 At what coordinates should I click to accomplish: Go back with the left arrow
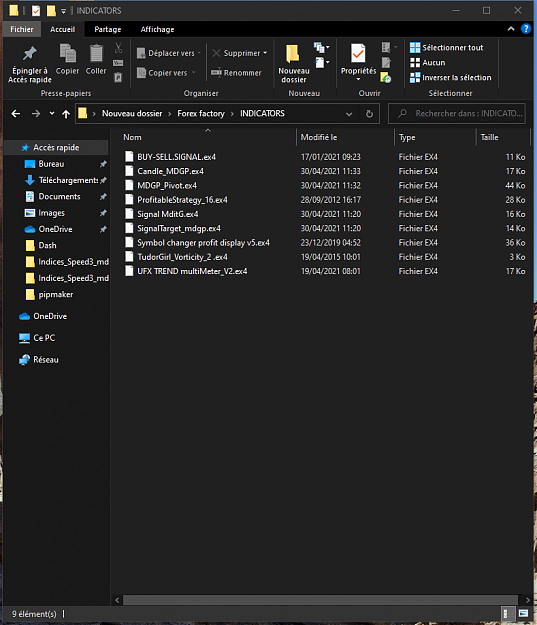pos(16,114)
